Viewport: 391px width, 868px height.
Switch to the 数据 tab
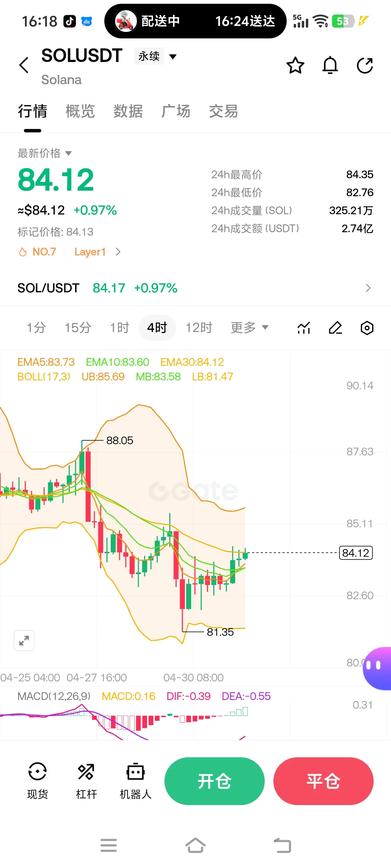click(x=128, y=112)
